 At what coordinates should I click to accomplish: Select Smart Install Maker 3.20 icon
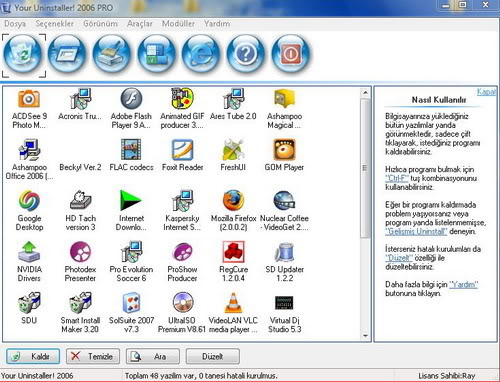pyautogui.click(x=80, y=303)
